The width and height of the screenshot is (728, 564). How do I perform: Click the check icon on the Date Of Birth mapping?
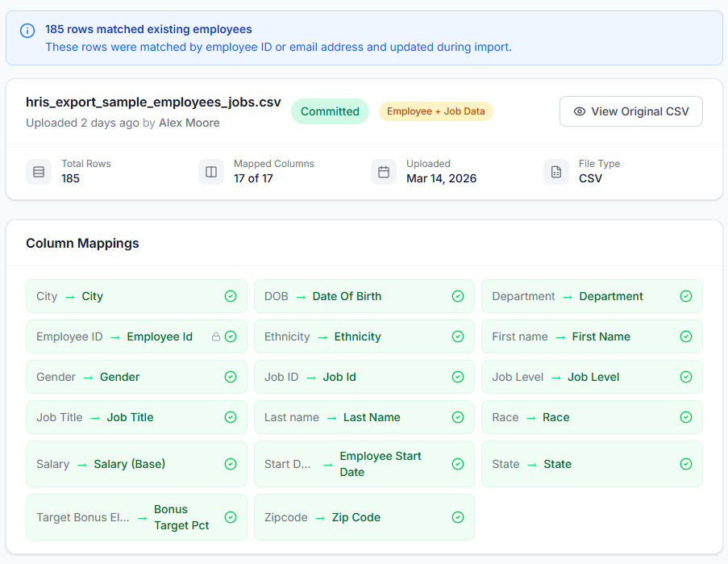point(458,296)
